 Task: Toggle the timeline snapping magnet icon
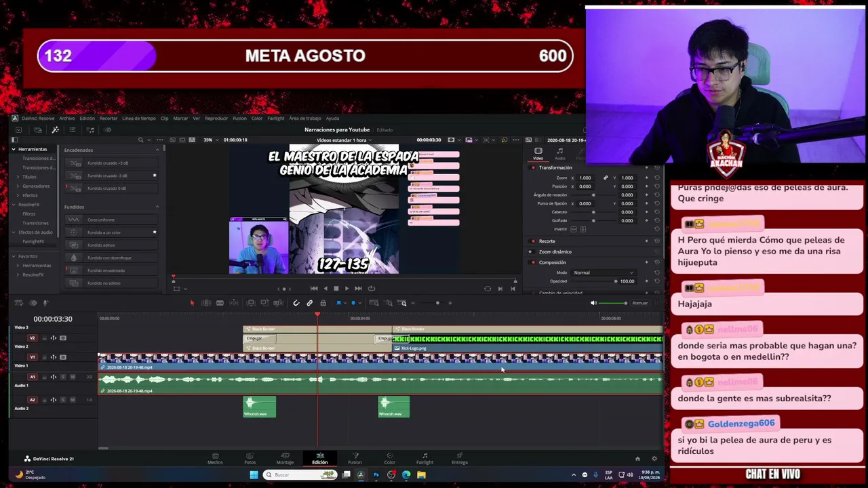(296, 303)
